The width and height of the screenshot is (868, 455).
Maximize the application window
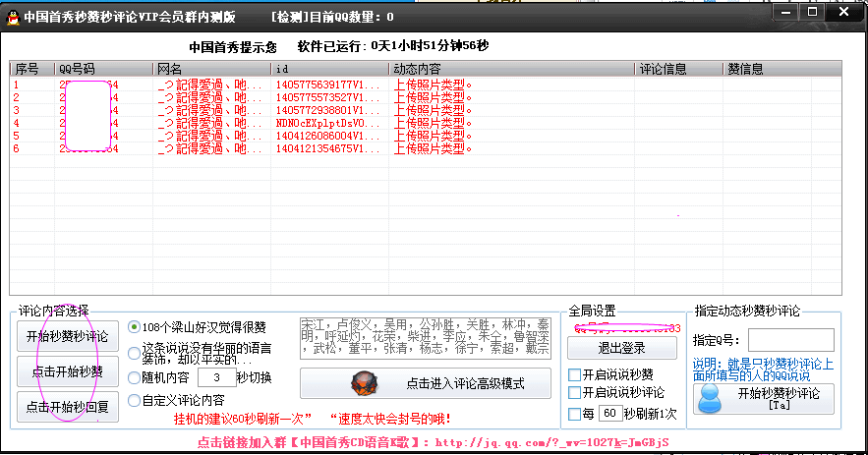[812, 12]
